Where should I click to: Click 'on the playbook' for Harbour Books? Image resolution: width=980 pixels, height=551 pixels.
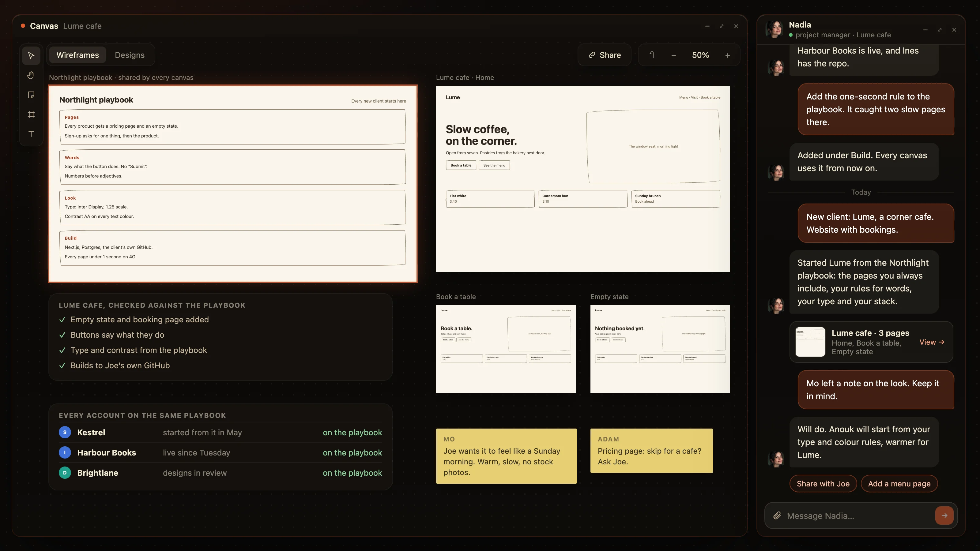tap(352, 452)
